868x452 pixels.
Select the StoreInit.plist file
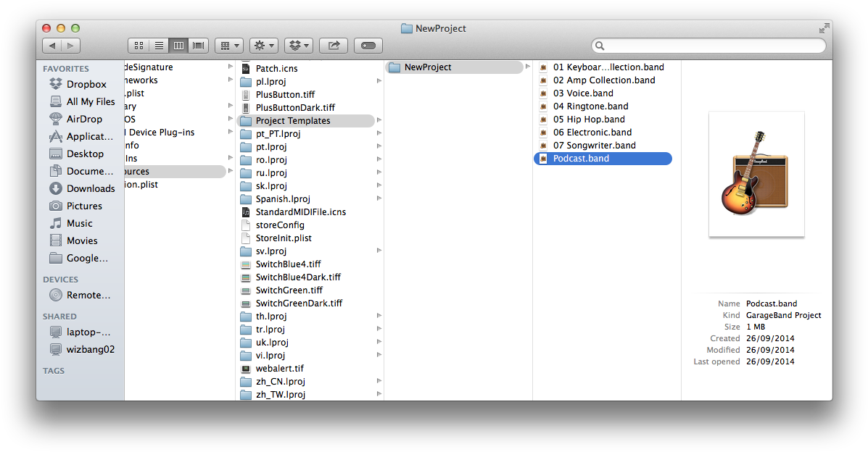coord(276,238)
